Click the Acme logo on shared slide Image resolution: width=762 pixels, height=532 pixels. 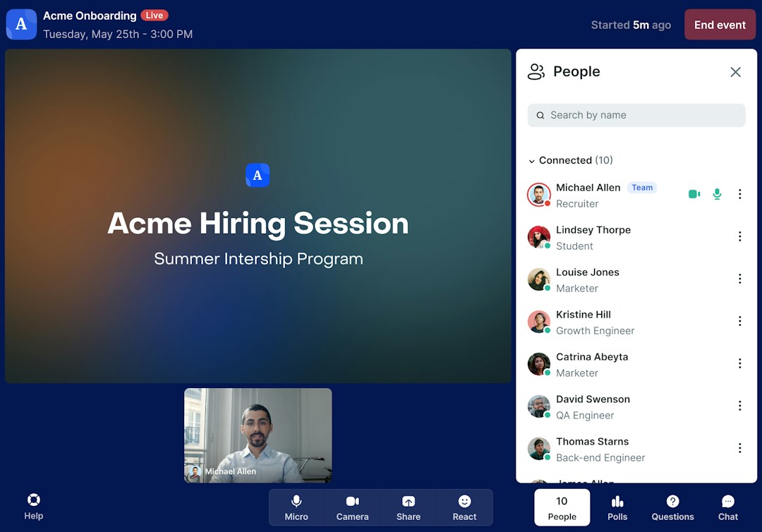click(258, 175)
